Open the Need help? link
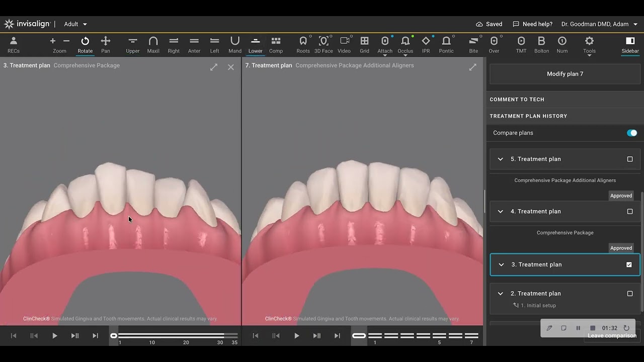Image resolution: width=644 pixels, height=362 pixels. click(x=532, y=24)
